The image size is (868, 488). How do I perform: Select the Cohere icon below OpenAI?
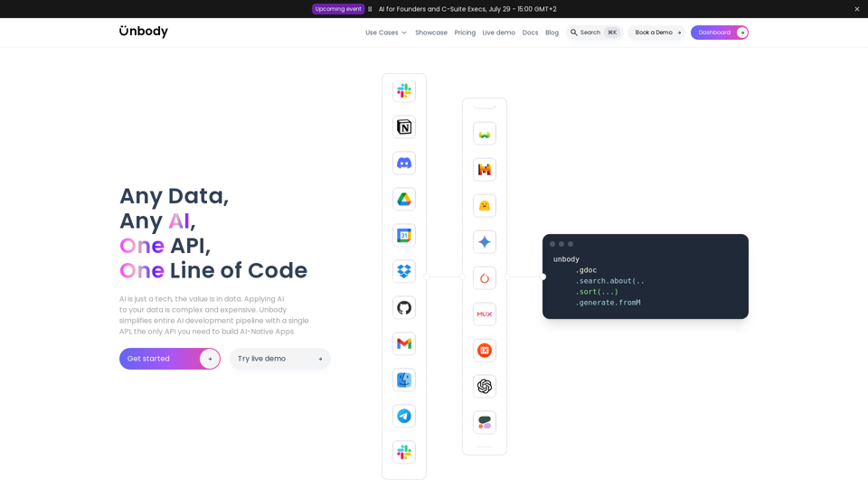485,423
